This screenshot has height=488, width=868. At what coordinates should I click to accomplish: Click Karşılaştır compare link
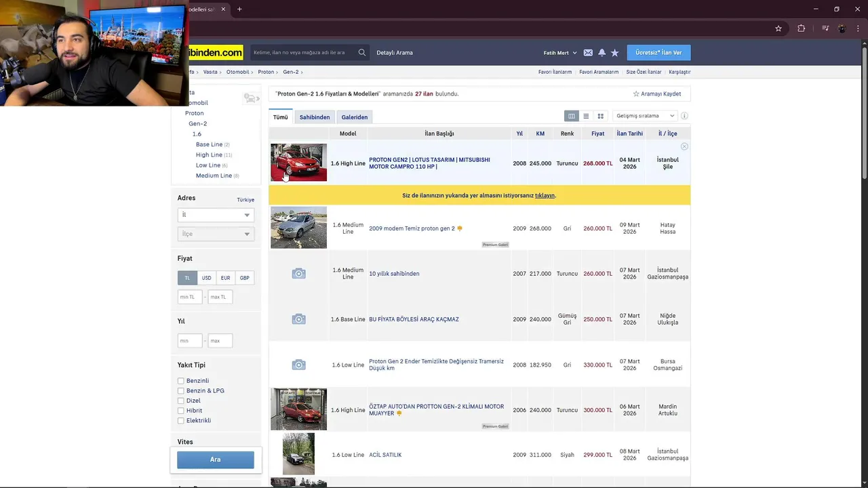679,72
